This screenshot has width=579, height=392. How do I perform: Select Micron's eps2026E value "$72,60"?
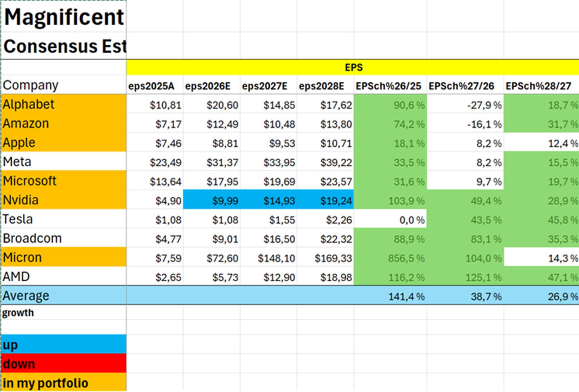(211, 257)
